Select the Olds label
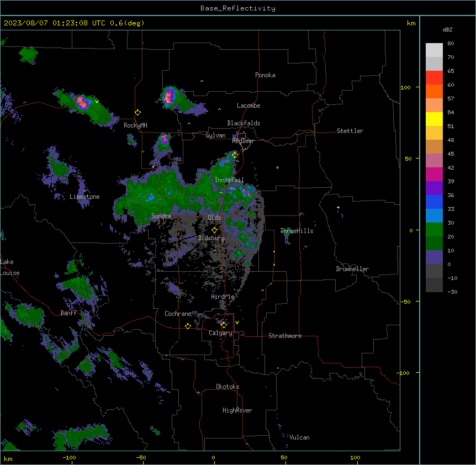The width and height of the screenshot is (476, 465). pyautogui.click(x=214, y=218)
